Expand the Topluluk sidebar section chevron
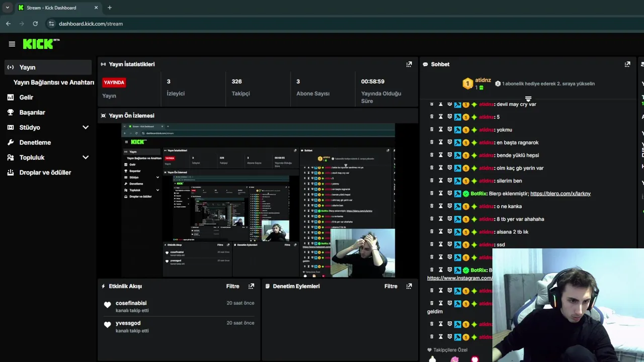Screen dimensions: 644x362 86,157
